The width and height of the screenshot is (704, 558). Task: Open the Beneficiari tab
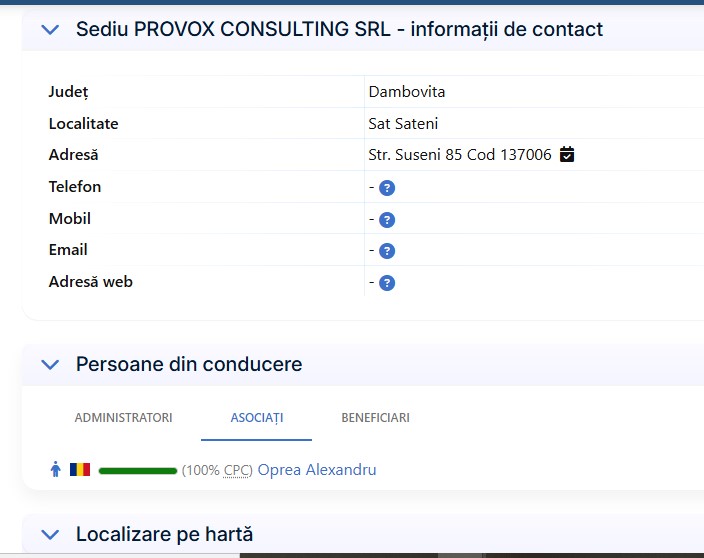375,418
